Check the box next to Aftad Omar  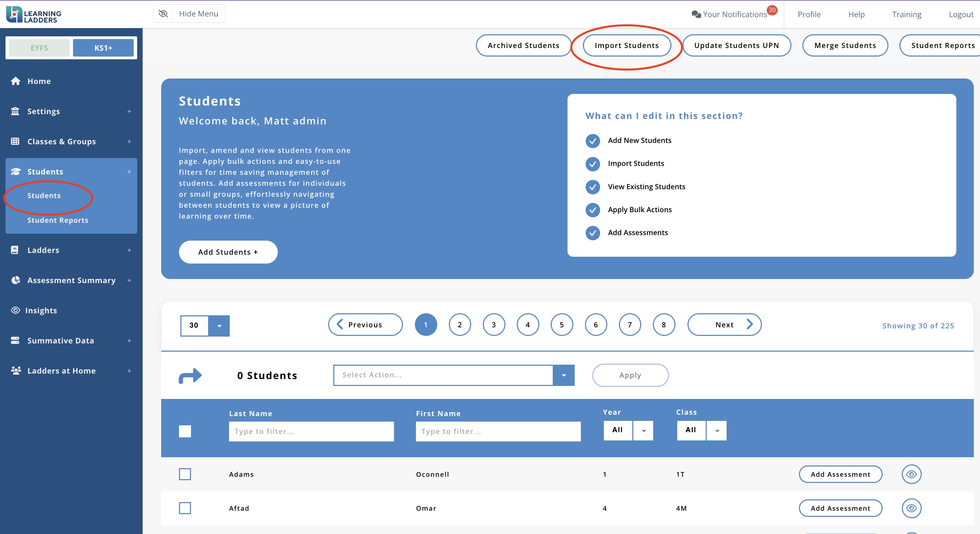pos(185,508)
